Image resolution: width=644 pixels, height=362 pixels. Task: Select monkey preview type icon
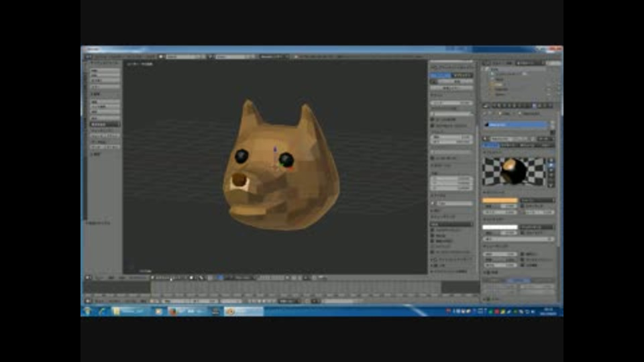pos(551,175)
